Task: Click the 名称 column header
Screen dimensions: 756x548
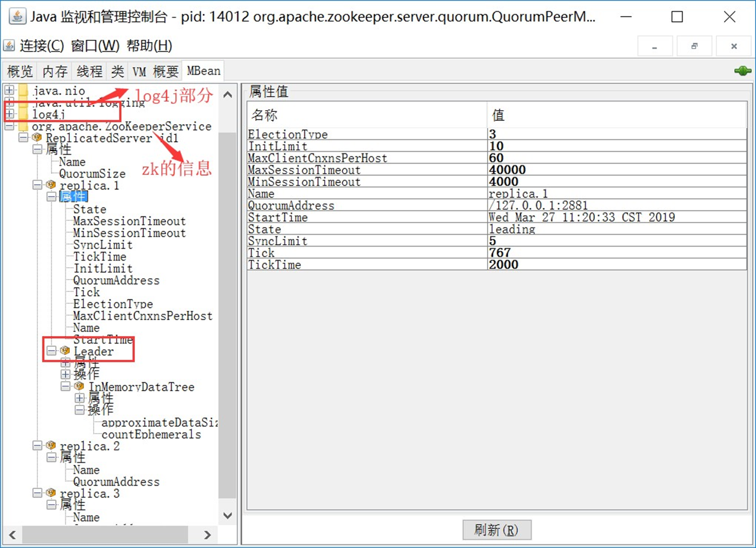Action: pyautogui.click(x=367, y=115)
